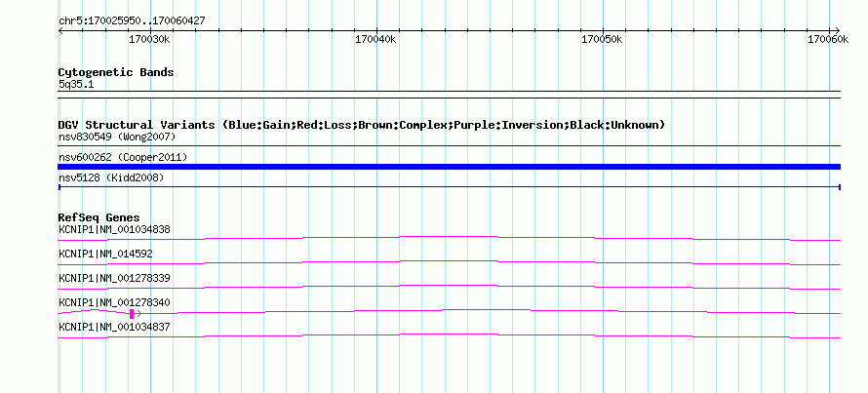Screen dimensions: 868x393
Task: Click the nsv5128 (Kidd2008) variant label
Action: point(111,177)
